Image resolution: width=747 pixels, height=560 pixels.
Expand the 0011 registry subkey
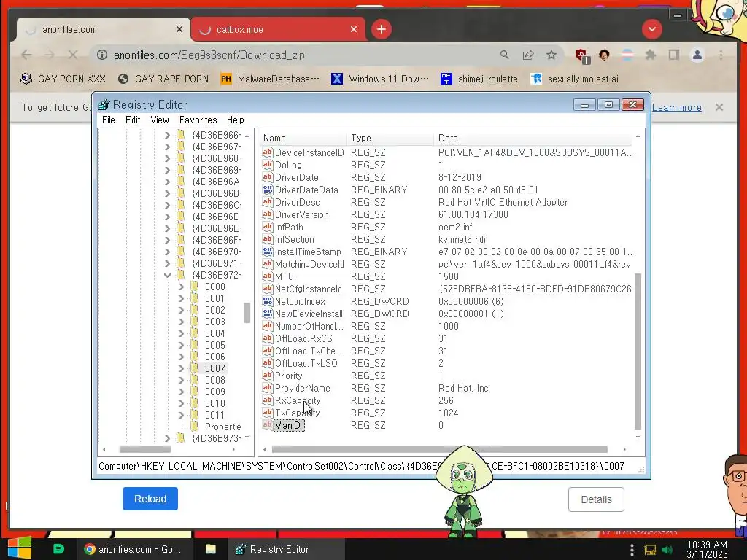pyautogui.click(x=181, y=415)
